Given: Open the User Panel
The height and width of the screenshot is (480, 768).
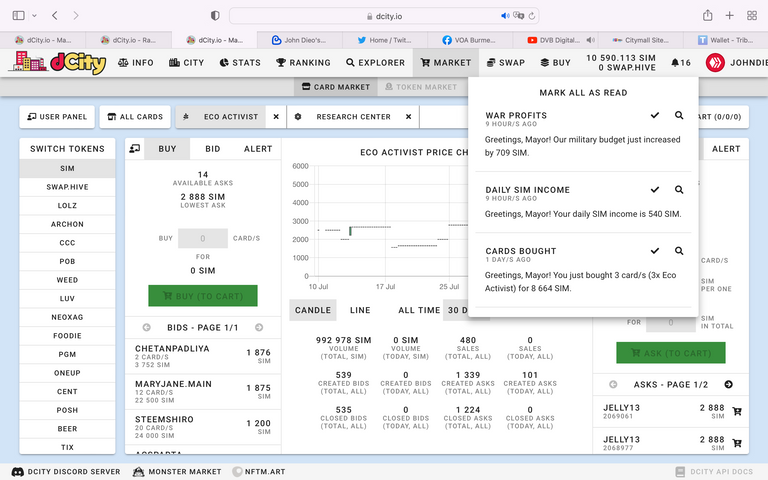Looking at the screenshot, I should pos(57,117).
